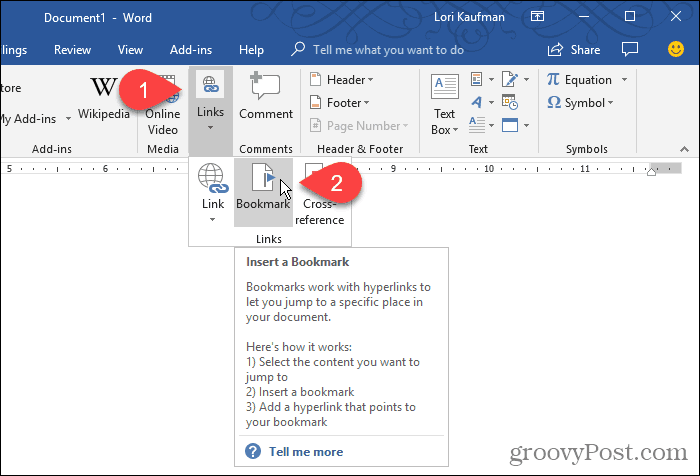Open the Object dropdown arrow
Image resolution: width=700 pixels, height=476 pixels.
(527, 125)
